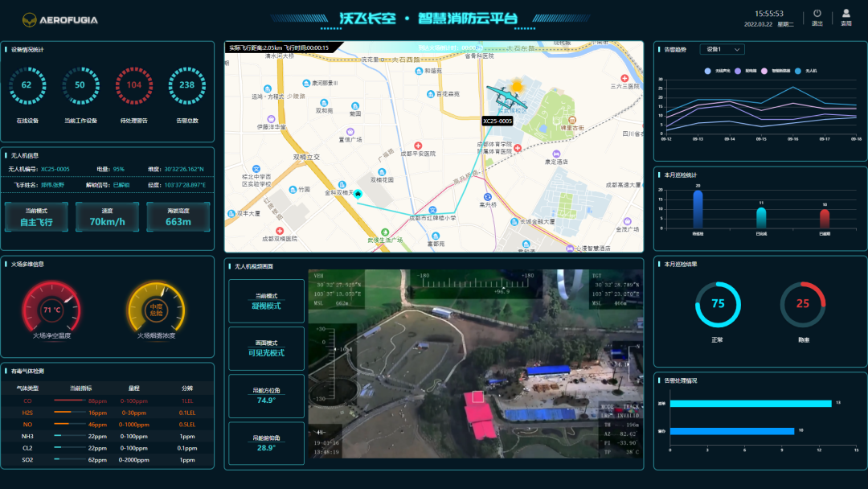Screen dimensions: 868x489
Task: Toggle the 配电箱 legend item in 告警趋势
Action: 747,71
